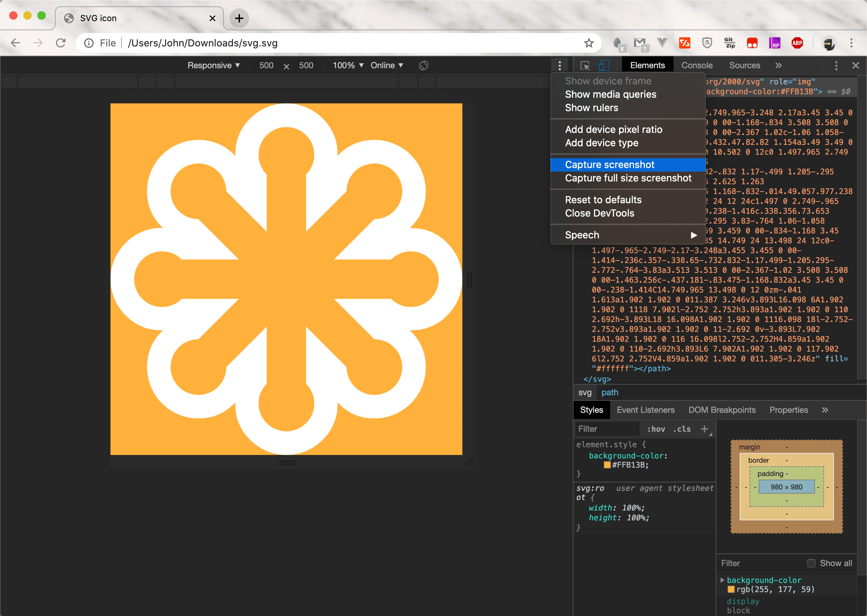
Task: Open the AdBlock Plus extension
Action: click(797, 43)
